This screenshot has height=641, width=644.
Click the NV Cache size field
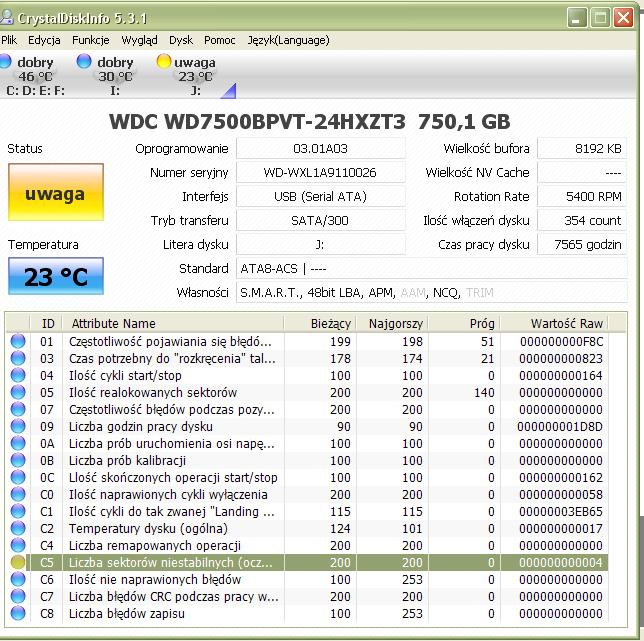[582, 172]
